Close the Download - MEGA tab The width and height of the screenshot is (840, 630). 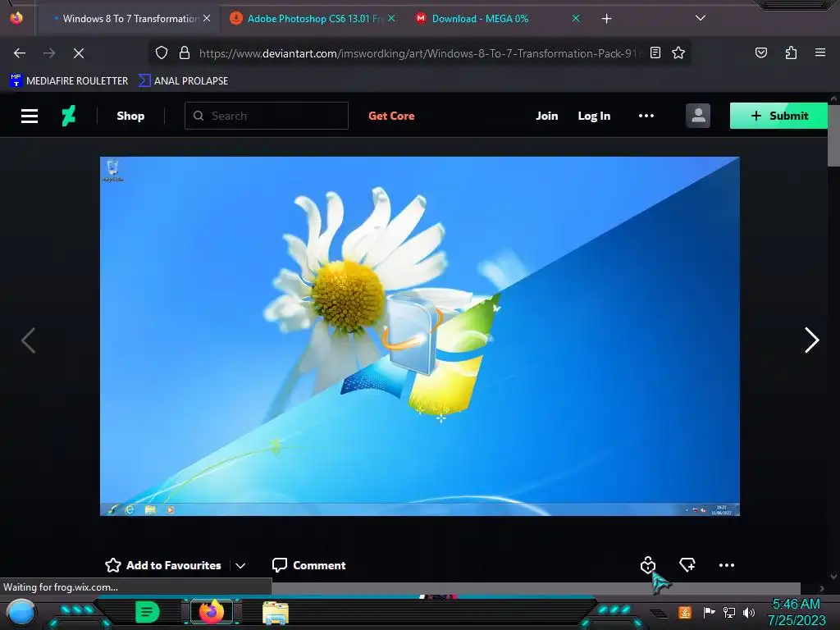tap(576, 18)
